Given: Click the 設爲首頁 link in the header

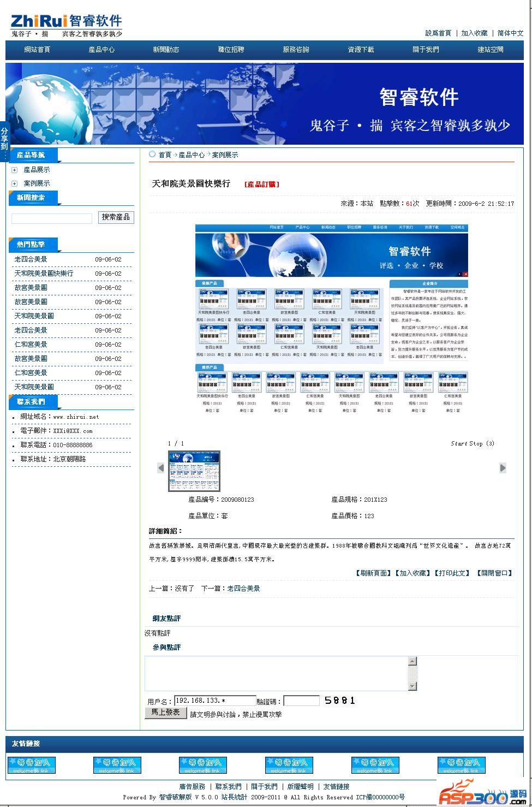Looking at the screenshot, I should 438,33.
